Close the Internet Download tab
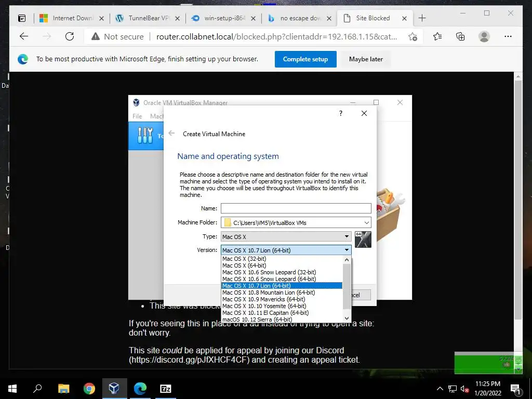Viewport: 532px width, 399px height. pos(101,18)
